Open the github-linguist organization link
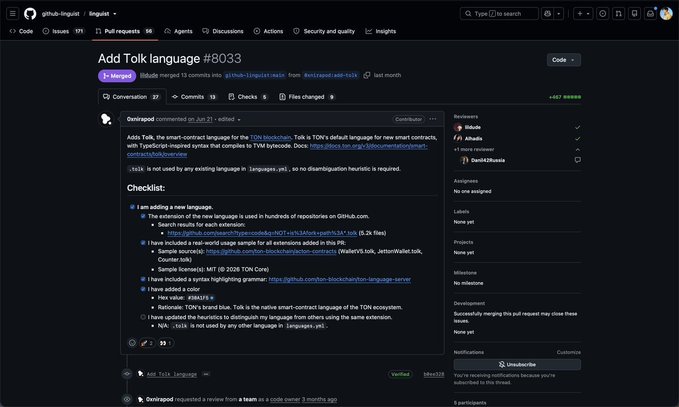The width and height of the screenshot is (679, 407). 61,14
